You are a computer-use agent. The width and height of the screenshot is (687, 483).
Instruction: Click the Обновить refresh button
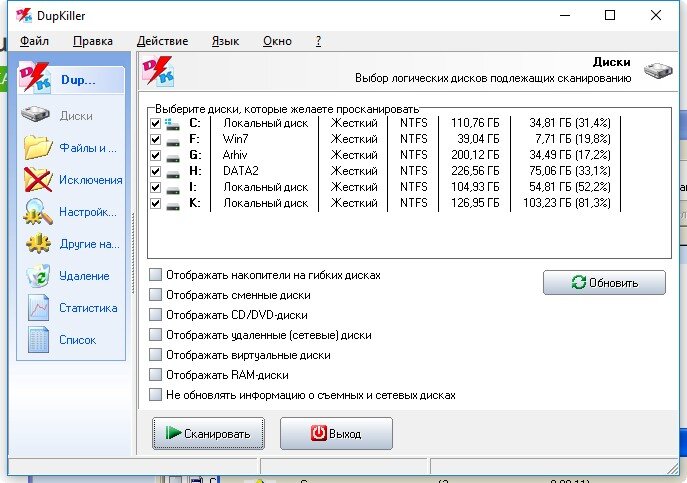604,283
